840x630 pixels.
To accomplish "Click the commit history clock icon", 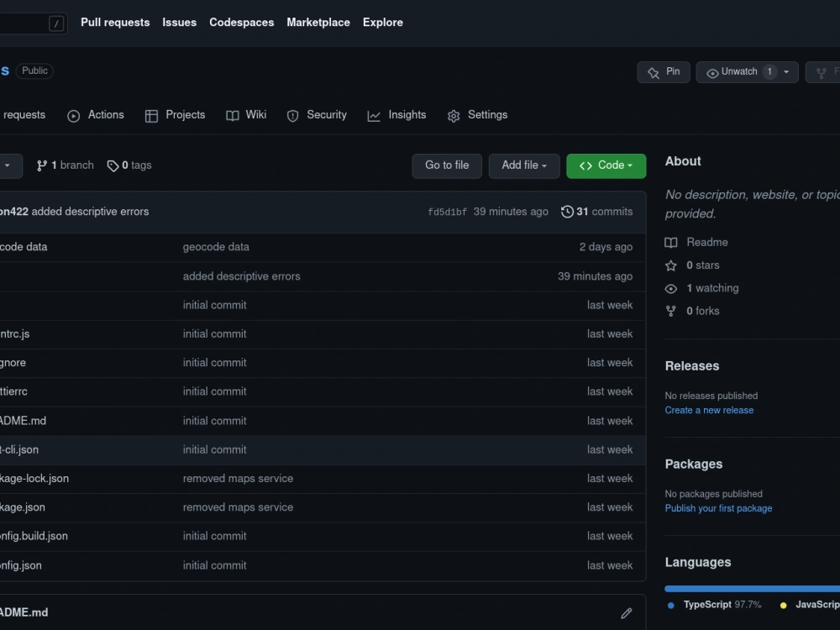I will tap(567, 212).
